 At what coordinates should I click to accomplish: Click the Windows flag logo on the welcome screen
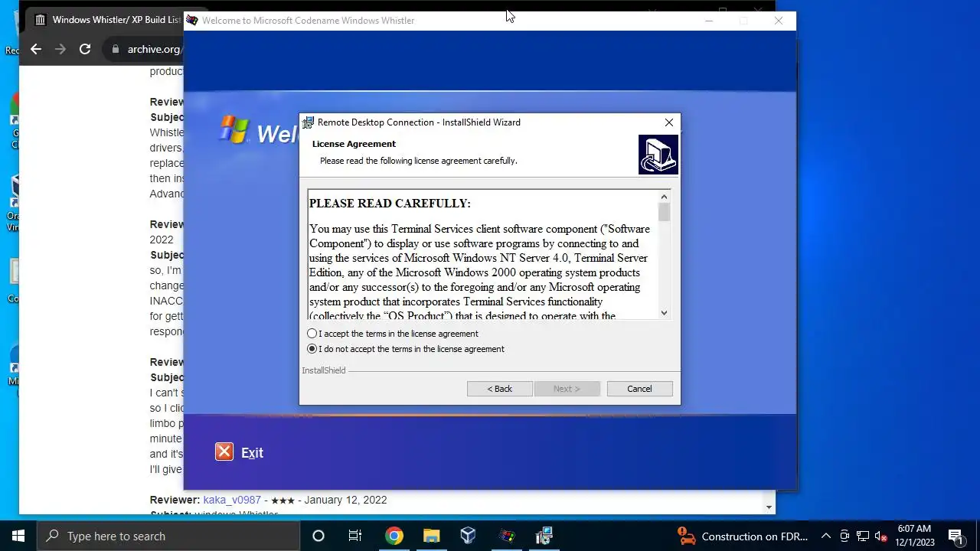click(234, 129)
